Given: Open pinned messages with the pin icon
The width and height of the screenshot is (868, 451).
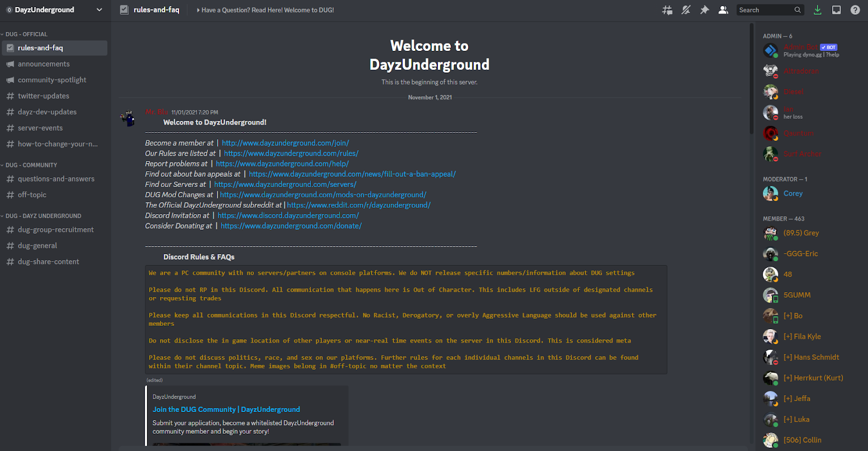Looking at the screenshot, I should click(x=704, y=10).
